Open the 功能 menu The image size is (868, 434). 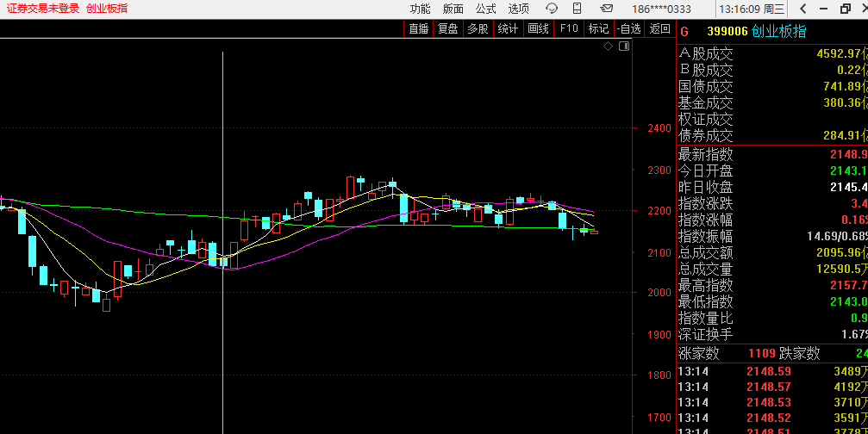pyautogui.click(x=420, y=9)
